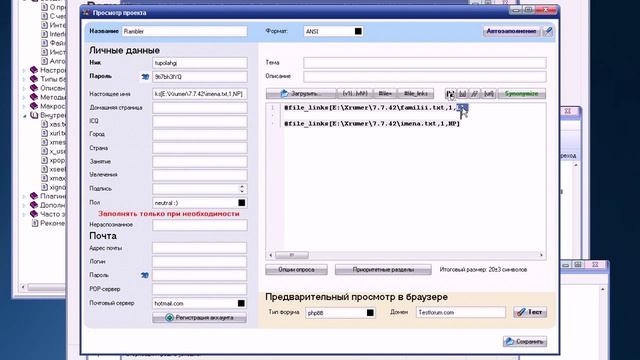
Task: Open the Тип форума phpBB dropdown
Action: coord(370,313)
